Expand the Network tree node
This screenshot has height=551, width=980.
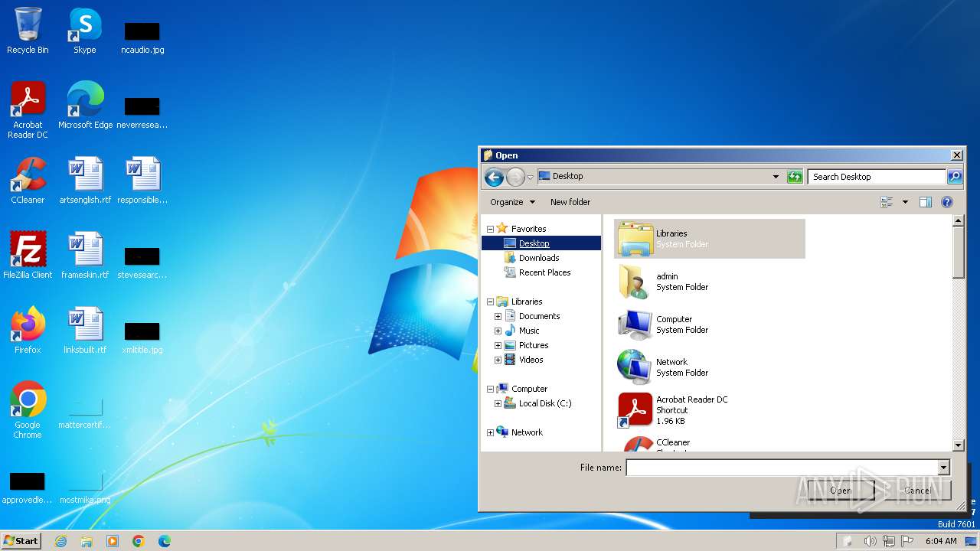pos(490,432)
